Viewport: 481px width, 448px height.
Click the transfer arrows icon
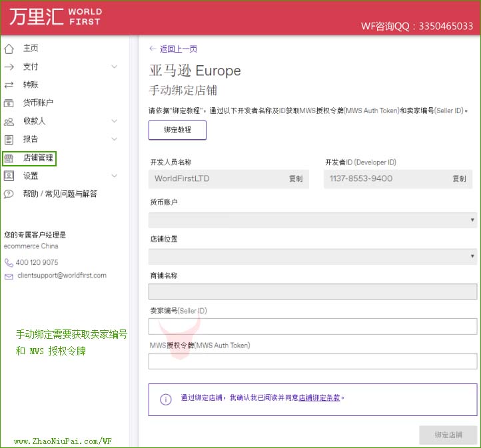pos(9,85)
